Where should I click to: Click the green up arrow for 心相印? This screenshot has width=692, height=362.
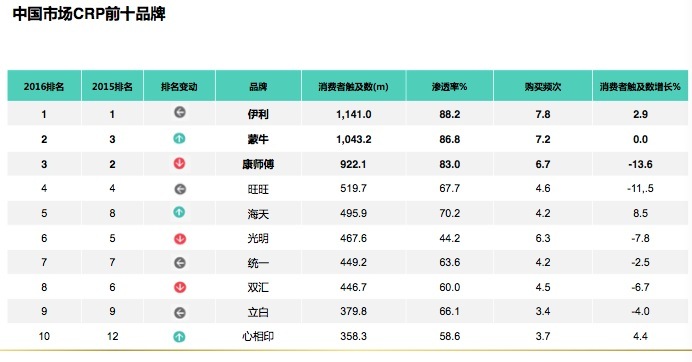click(x=179, y=337)
